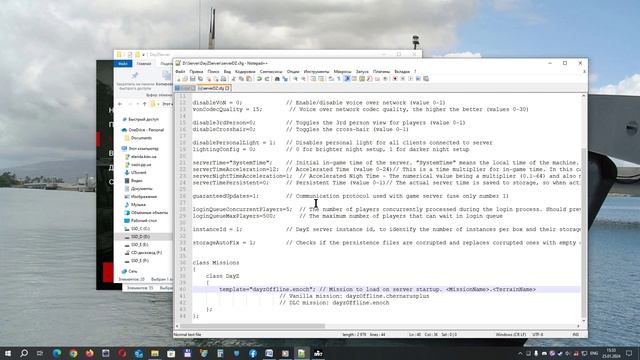Click the taskbar search magnifier icon
640x360 pixels.
point(24,353)
